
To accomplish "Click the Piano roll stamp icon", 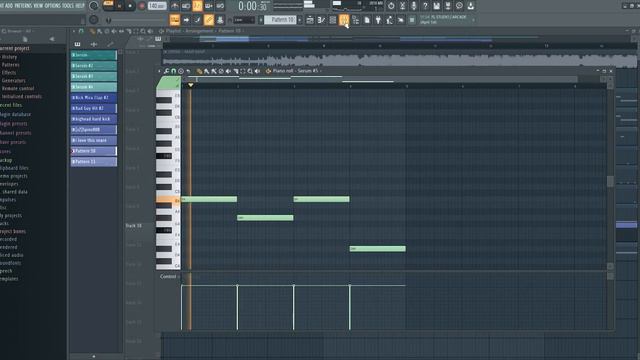I will point(181,71).
